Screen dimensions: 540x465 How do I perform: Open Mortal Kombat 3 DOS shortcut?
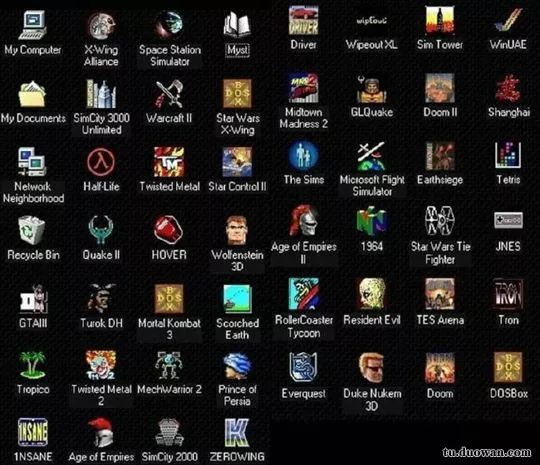[169, 299]
